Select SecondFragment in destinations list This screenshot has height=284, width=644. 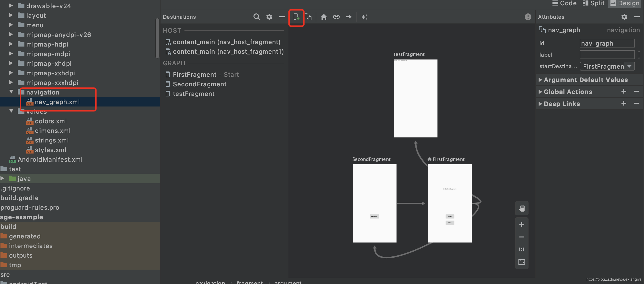pos(200,84)
